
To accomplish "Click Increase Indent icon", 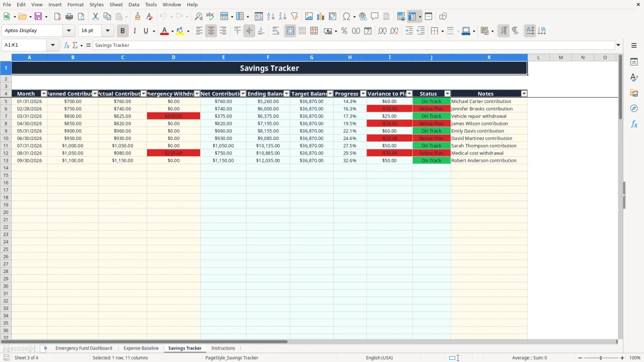I will 409,31.
